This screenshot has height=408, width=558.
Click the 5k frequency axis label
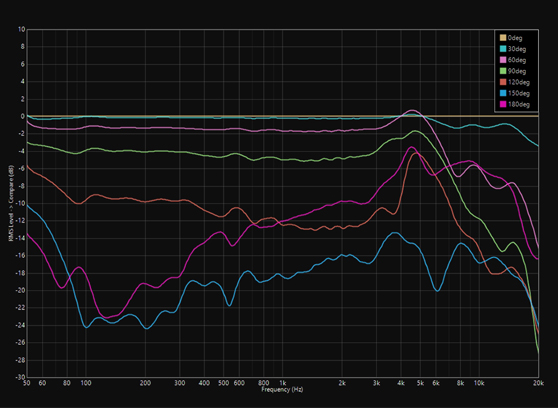(x=420, y=383)
